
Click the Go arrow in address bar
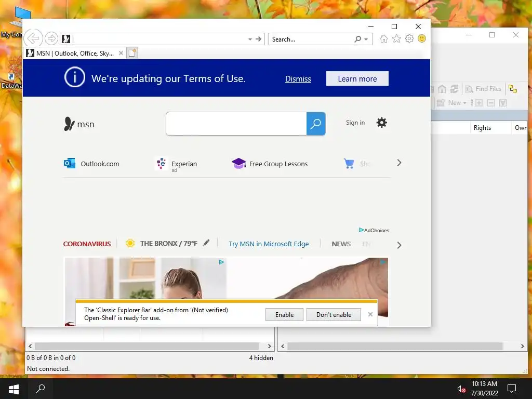tap(259, 39)
